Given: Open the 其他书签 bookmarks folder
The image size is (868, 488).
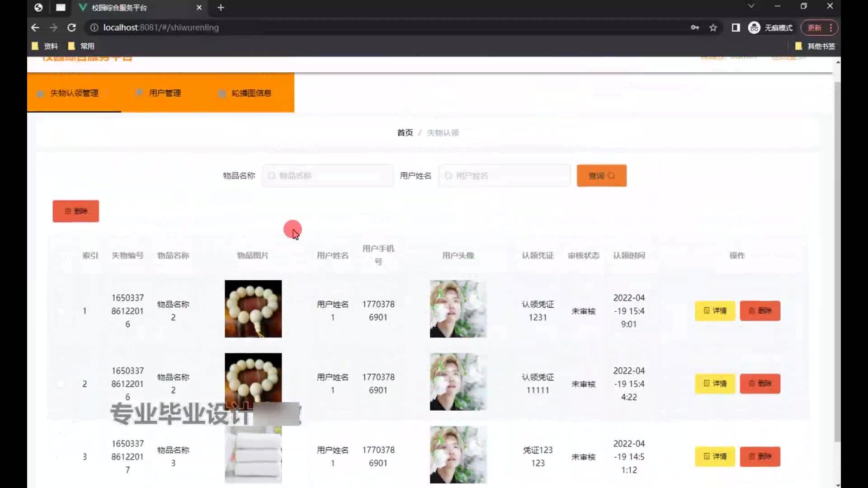Looking at the screenshot, I should coord(815,46).
